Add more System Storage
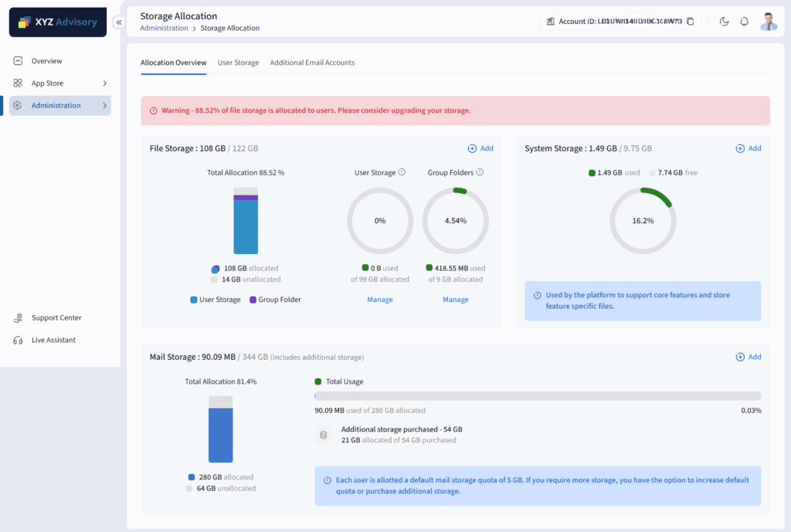Screen dimensions: 791x532 coord(749,148)
